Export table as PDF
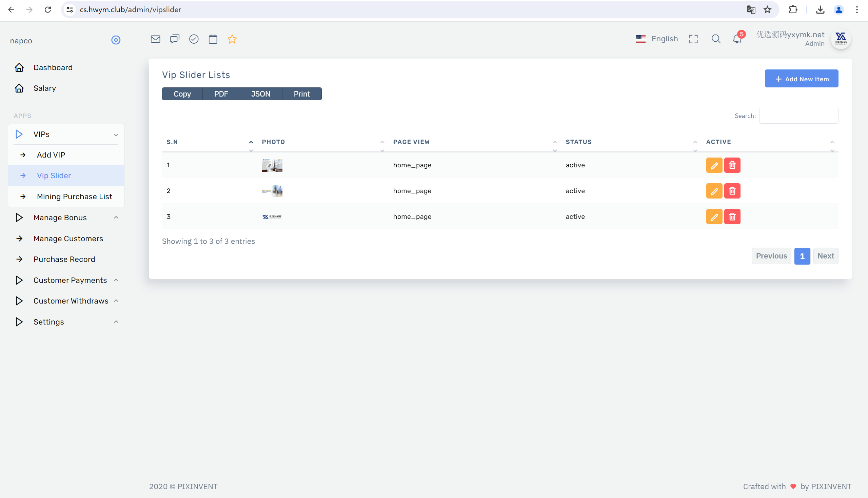The width and height of the screenshot is (868, 498). (221, 94)
